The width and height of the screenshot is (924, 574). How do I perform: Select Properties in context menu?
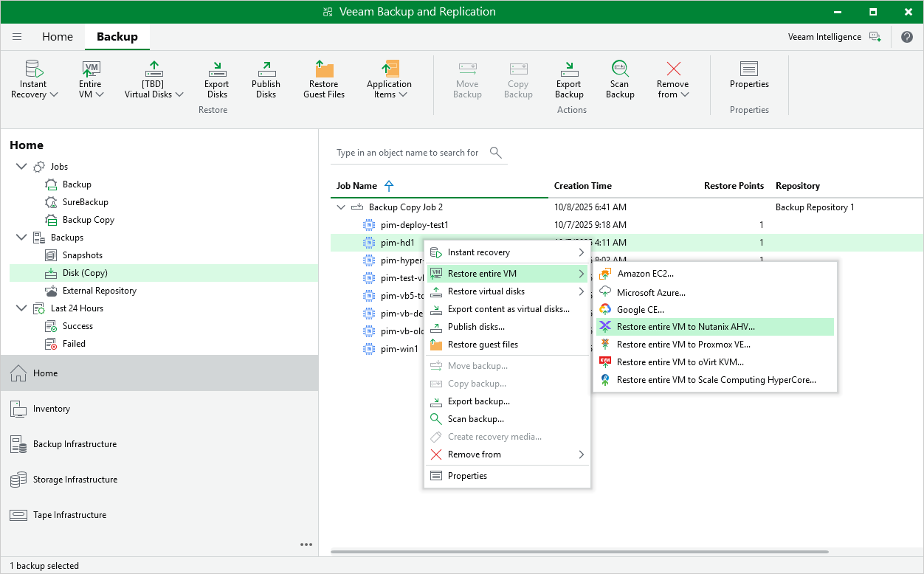[507, 476]
